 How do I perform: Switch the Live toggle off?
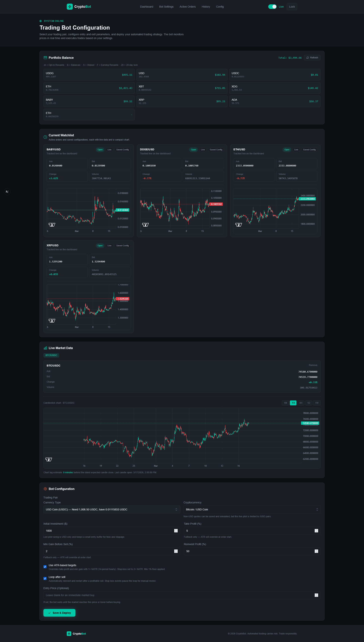(x=272, y=6)
